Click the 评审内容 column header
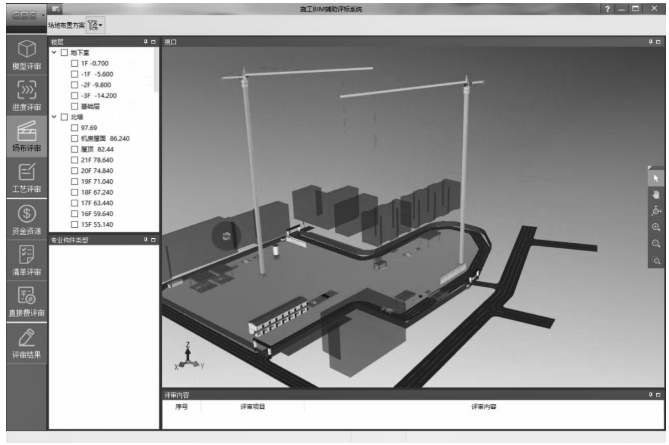 pos(483,407)
